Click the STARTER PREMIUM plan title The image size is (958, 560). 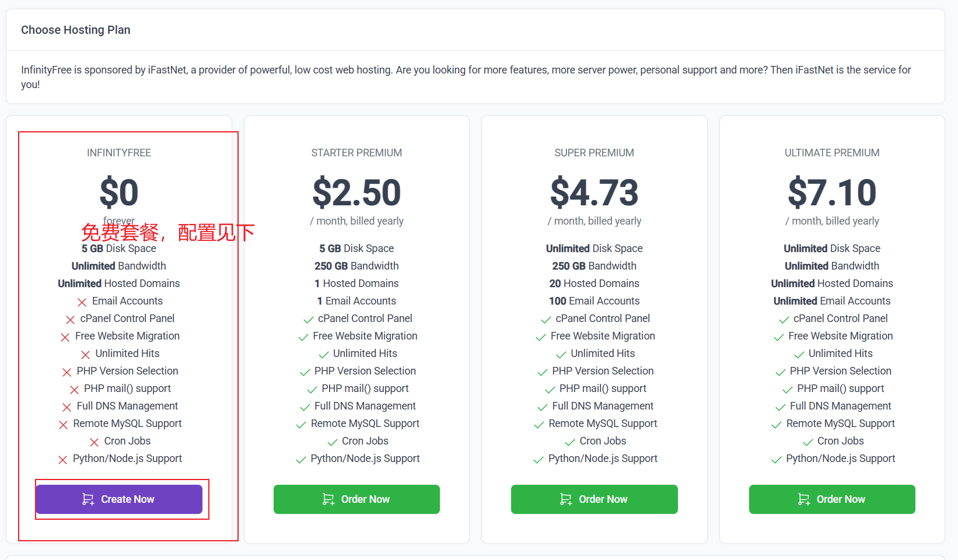356,153
